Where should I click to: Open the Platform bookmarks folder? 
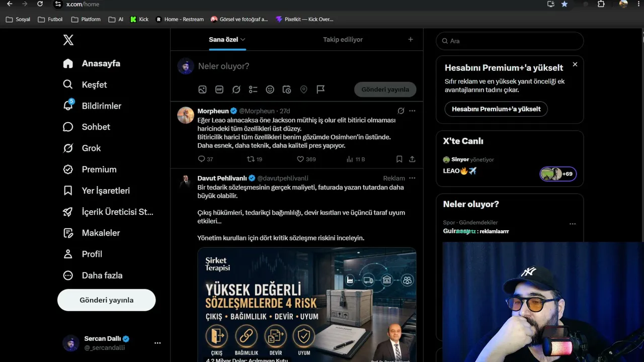[x=86, y=19]
